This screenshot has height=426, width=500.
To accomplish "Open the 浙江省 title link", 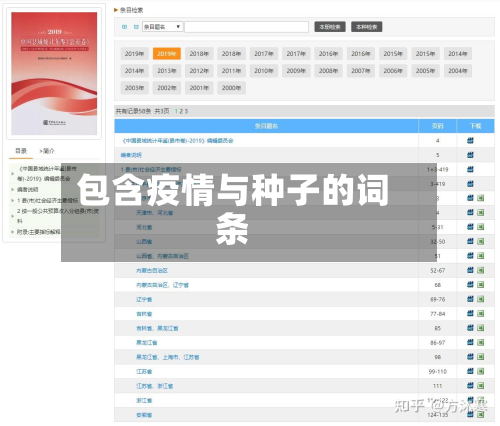I will point(144,401).
